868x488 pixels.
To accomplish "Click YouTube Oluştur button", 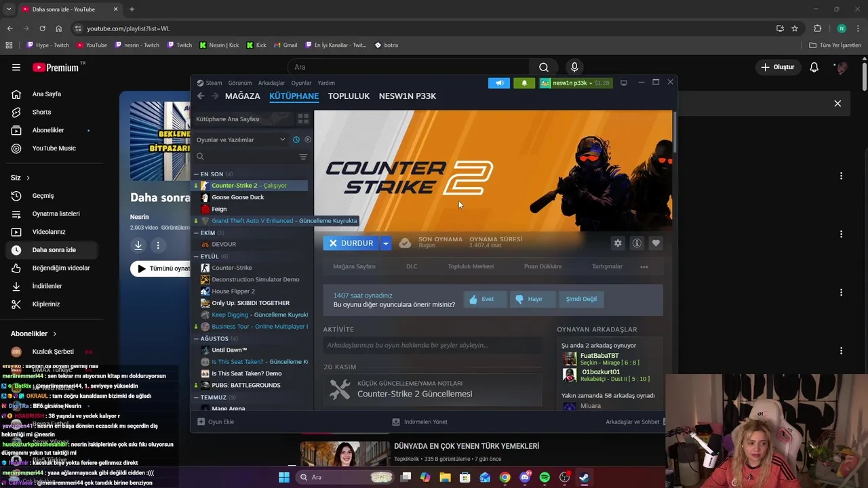I will pyautogui.click(x=777, y=67).
